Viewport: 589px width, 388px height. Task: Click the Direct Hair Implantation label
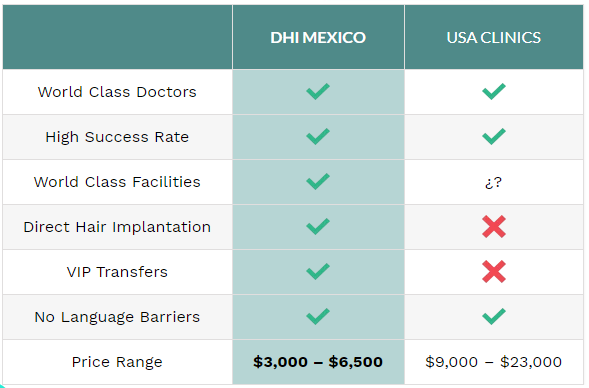tap(117, 227)
